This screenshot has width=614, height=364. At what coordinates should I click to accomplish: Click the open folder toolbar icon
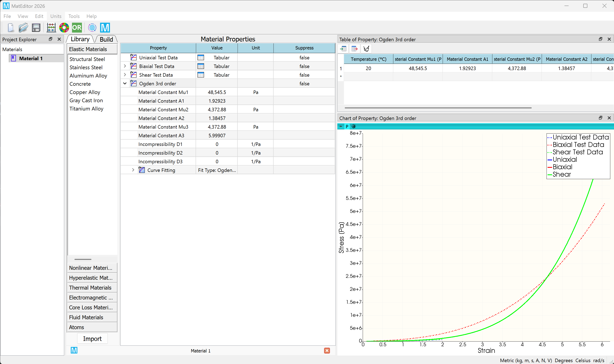pyautogui.click(x=23, y=27)
